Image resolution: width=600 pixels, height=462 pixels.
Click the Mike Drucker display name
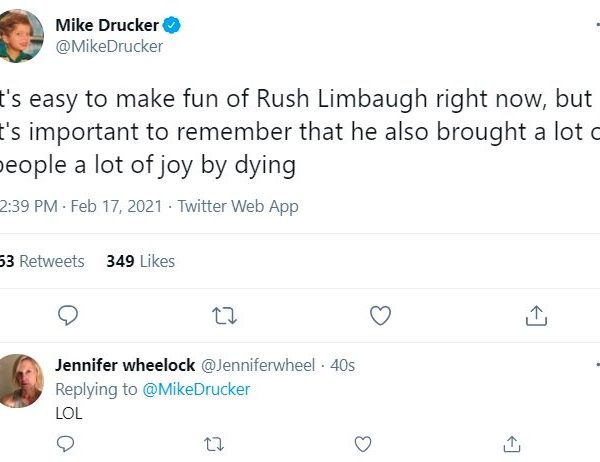pyautogui.click(x=109, y=26)
